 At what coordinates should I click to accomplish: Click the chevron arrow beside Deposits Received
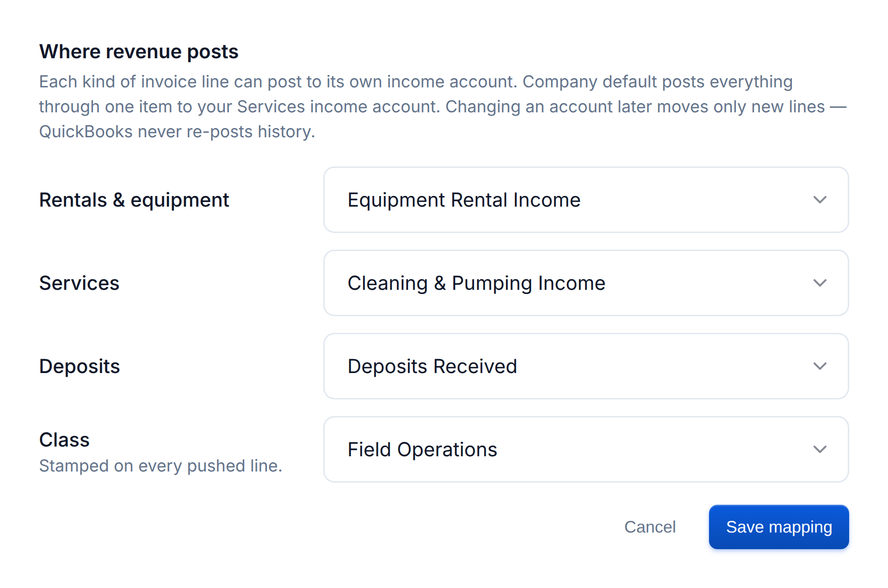[x=820, y=366]
